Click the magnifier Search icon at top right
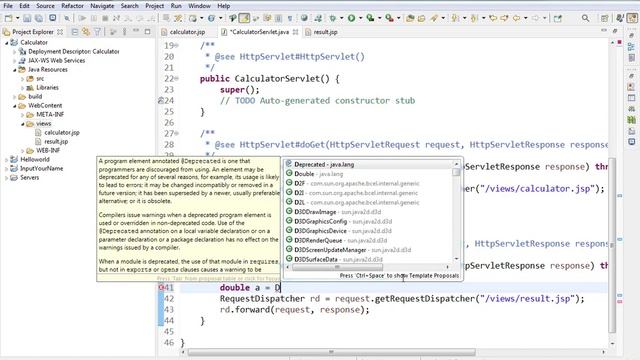 585,18
